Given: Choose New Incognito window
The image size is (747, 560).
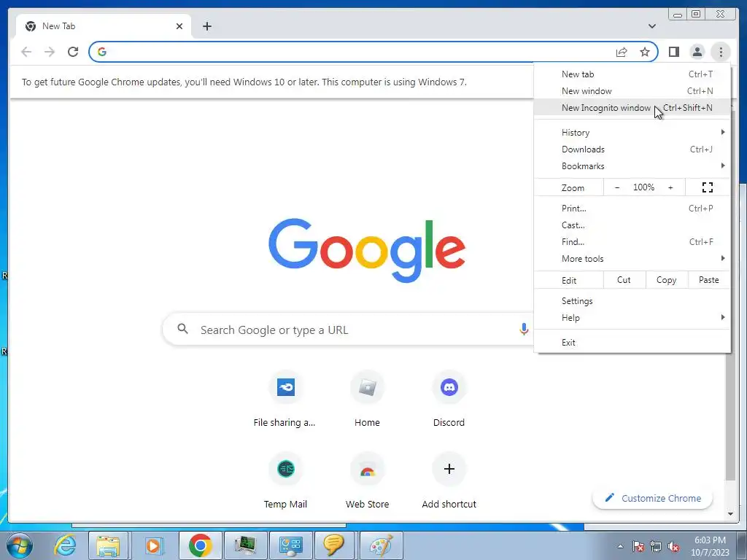Looking at the screenshot, I should [632, 108].
